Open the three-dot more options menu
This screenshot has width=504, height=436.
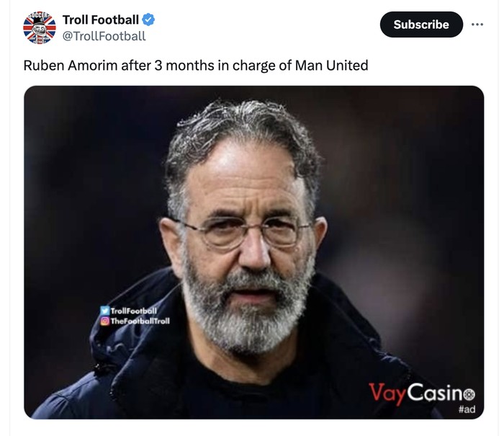(477, 24)
